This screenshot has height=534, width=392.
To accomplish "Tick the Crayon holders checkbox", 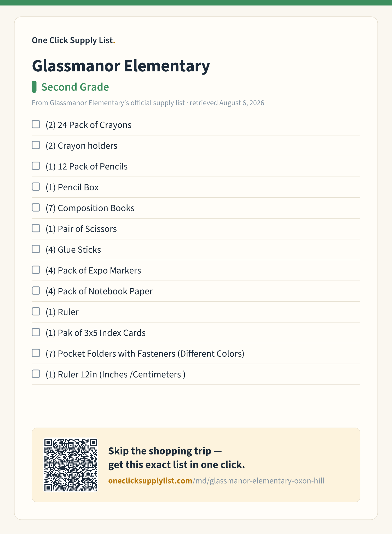I will point(36,145).
